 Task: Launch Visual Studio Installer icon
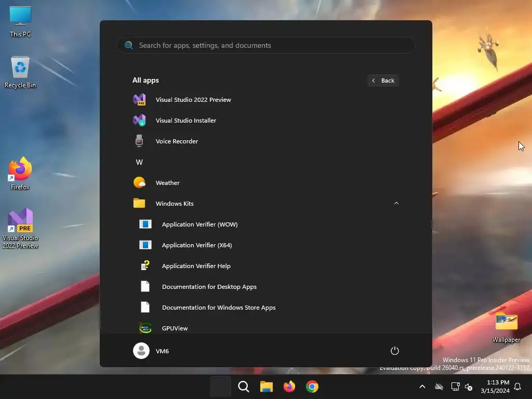point(139,121)
